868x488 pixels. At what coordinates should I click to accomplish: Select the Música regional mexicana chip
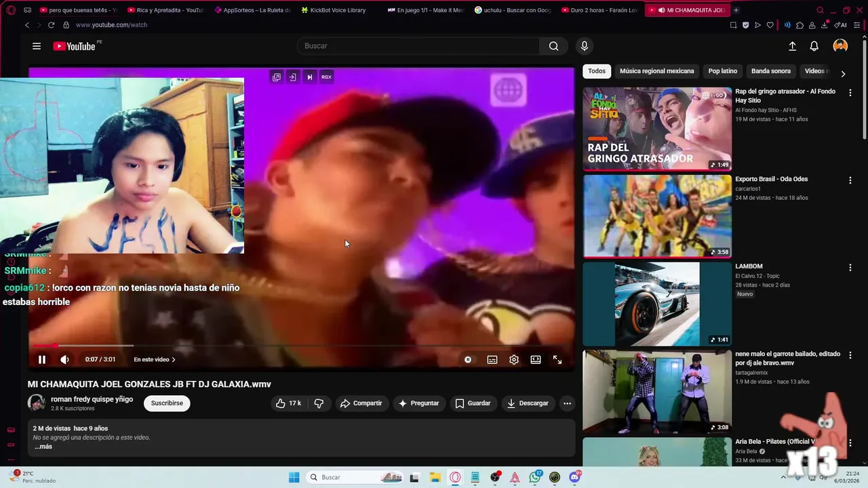pos(656,71)
